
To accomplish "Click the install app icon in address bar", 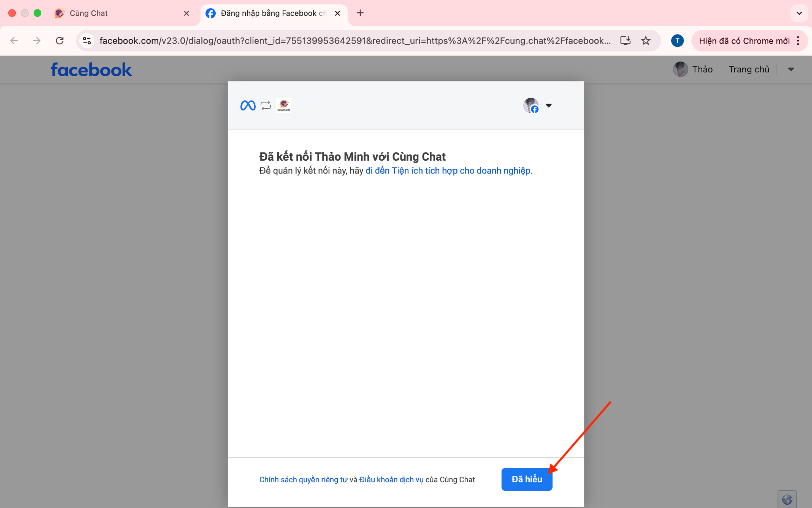I will click(625, 40).
